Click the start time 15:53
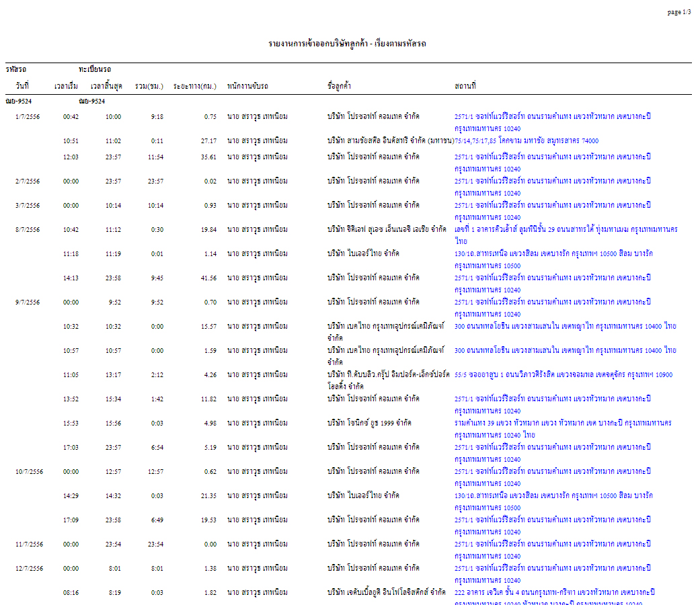The image size is (700, 605). pyautogui.click(x=71, y=424)
